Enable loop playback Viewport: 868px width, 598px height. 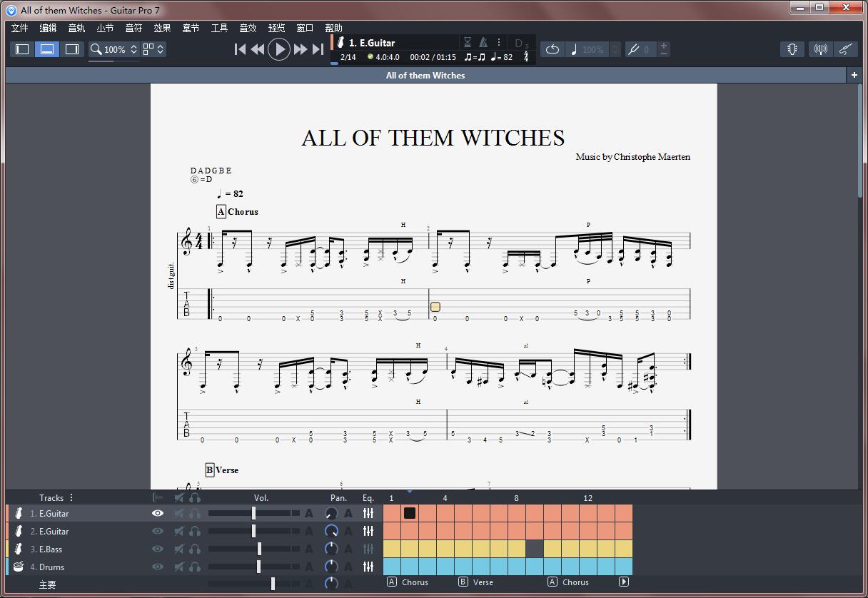pos(552,49)
